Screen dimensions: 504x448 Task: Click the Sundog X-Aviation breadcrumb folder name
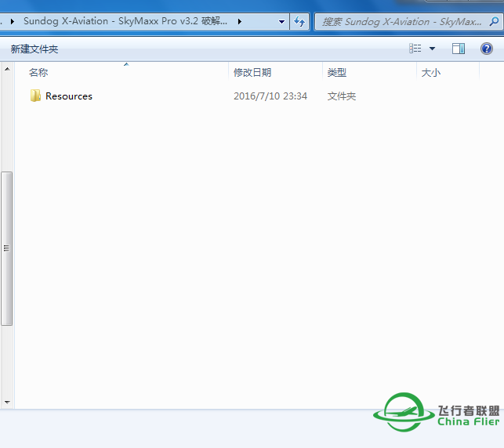coord(125,21)
